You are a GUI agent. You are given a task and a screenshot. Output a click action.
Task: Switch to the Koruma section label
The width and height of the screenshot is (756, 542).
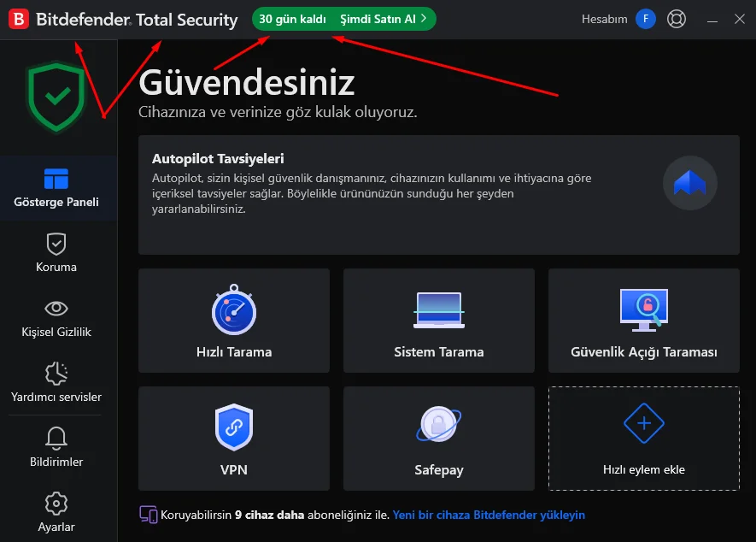(56, 267)
